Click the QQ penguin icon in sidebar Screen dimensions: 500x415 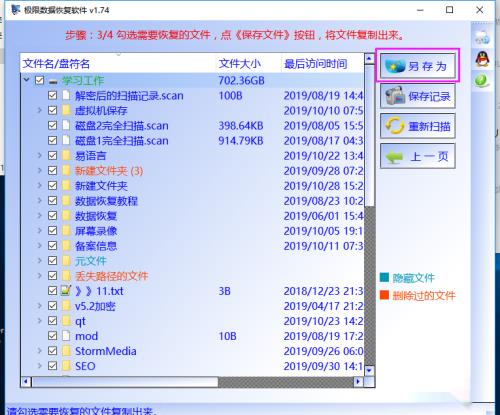pyautogui.click(x=482, y=59)
